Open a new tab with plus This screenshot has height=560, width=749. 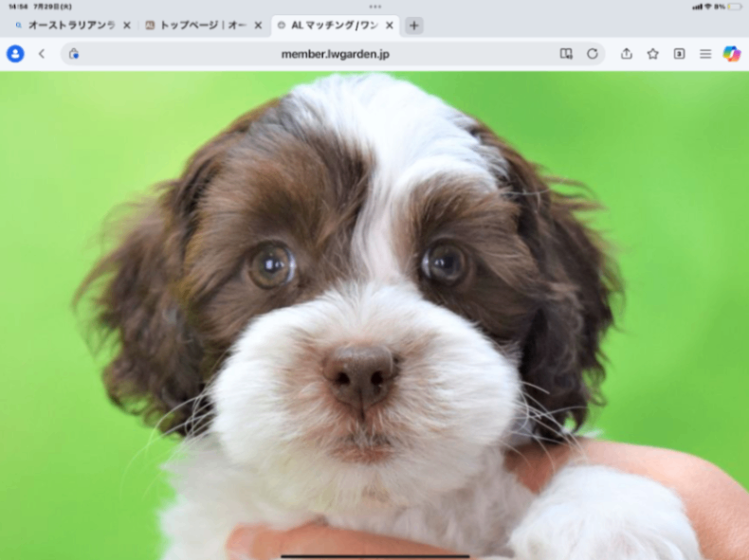click(x=414, y=26)
